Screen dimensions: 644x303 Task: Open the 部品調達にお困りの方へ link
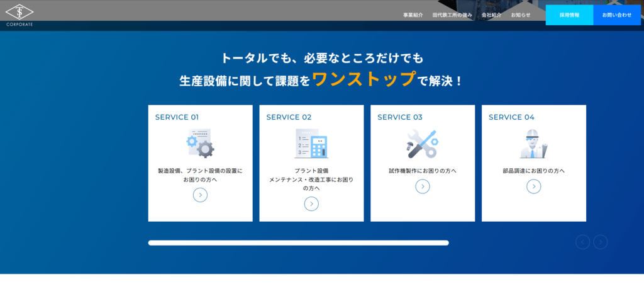click(533, 171)
